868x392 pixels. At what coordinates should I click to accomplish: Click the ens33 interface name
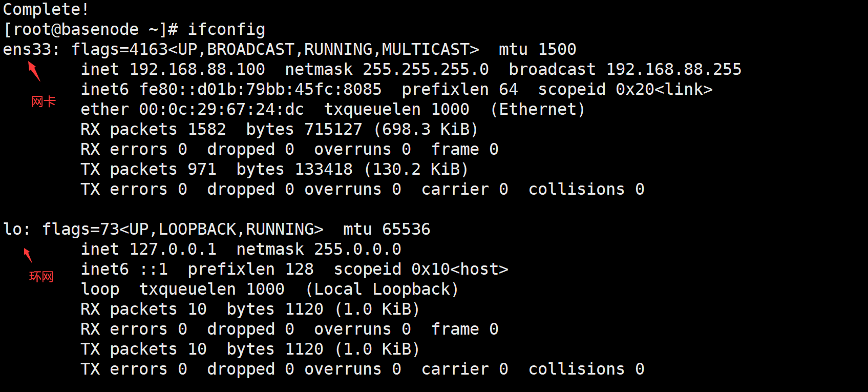[27, 50]
